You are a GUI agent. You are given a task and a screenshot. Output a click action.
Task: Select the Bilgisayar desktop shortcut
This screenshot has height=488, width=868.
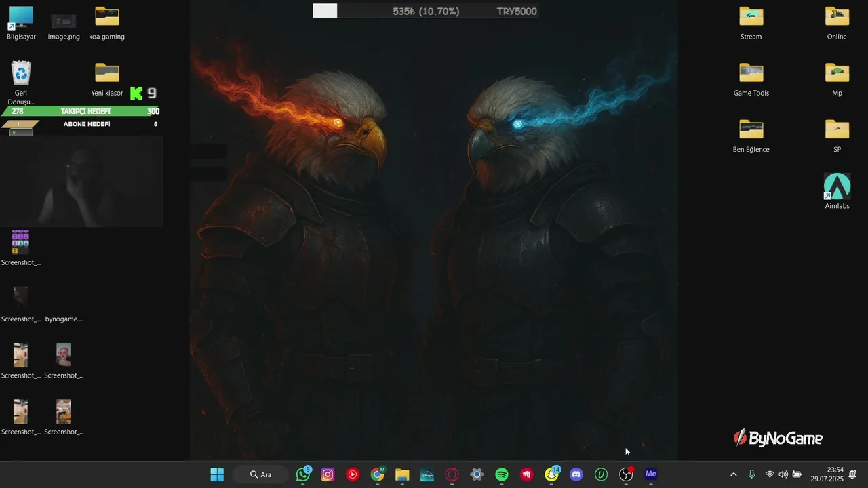21,23
